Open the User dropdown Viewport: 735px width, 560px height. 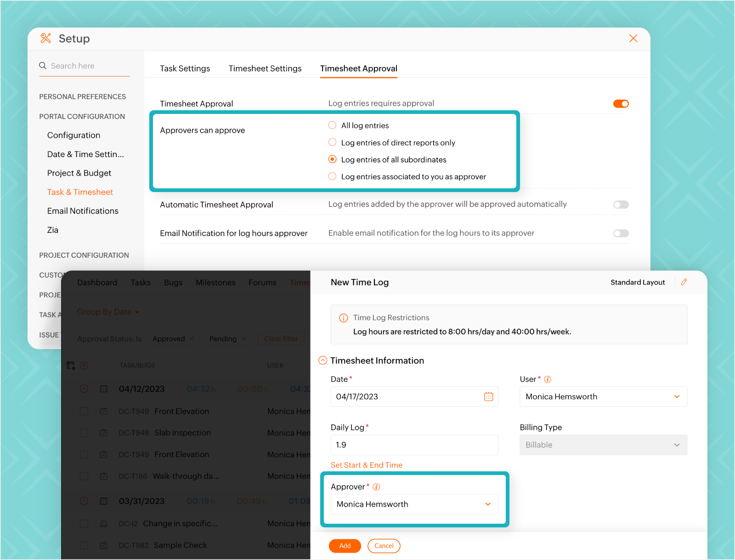click(603, 396)
